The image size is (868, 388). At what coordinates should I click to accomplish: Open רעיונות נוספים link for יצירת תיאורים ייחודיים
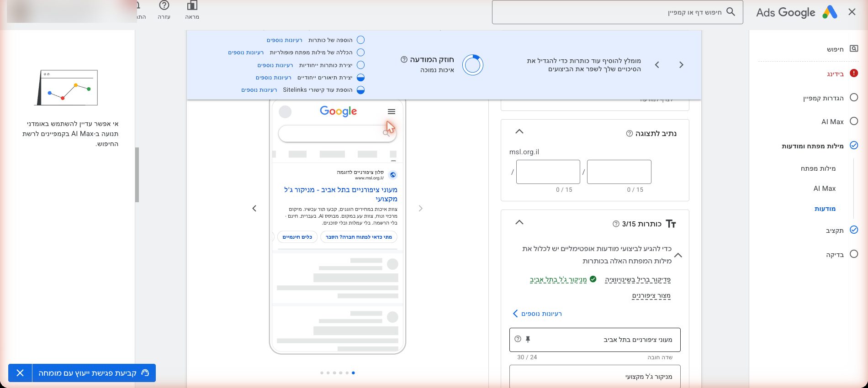pyautogui.click(x=273, y=78)
